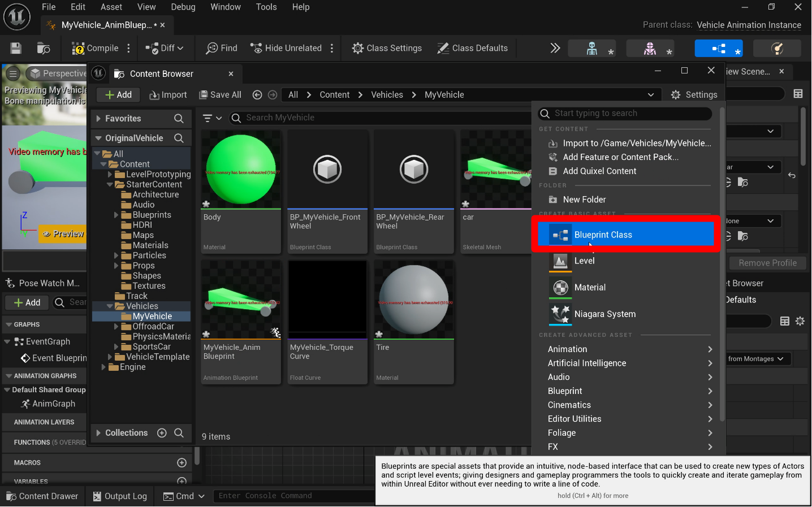
Task: Open the viewport hamburger options menu
Action: coord(13,73)
